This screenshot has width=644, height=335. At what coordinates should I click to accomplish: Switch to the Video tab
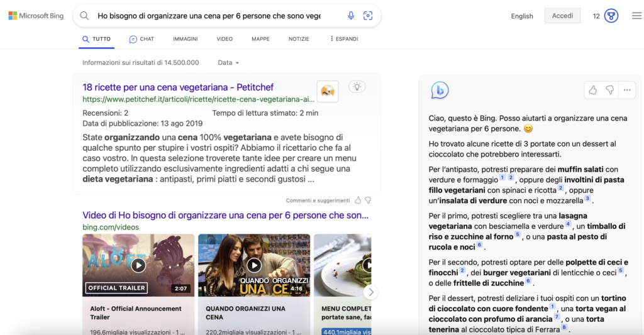coord(225,39)
